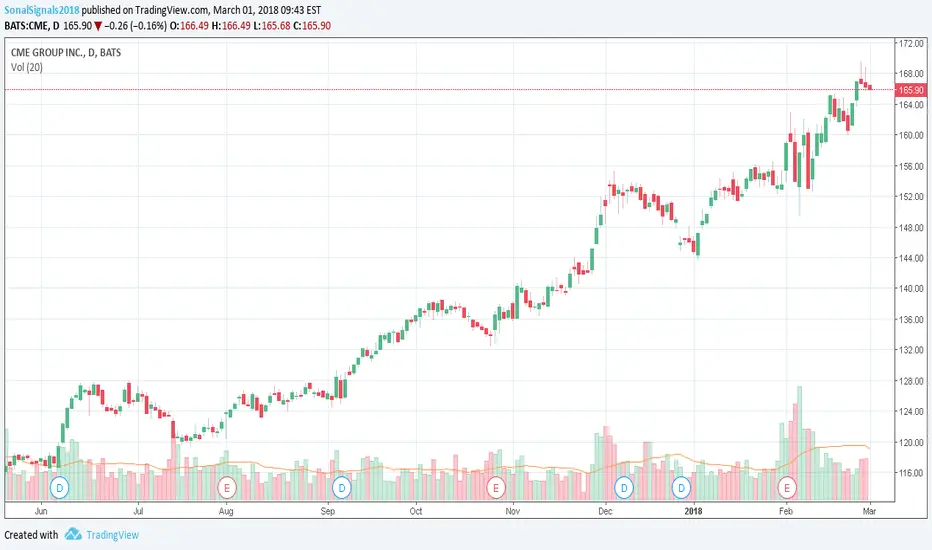This screenshot has height=550, width=932.
Task: Open the dividend marker near Sep
Action: [x=341, y=488]
